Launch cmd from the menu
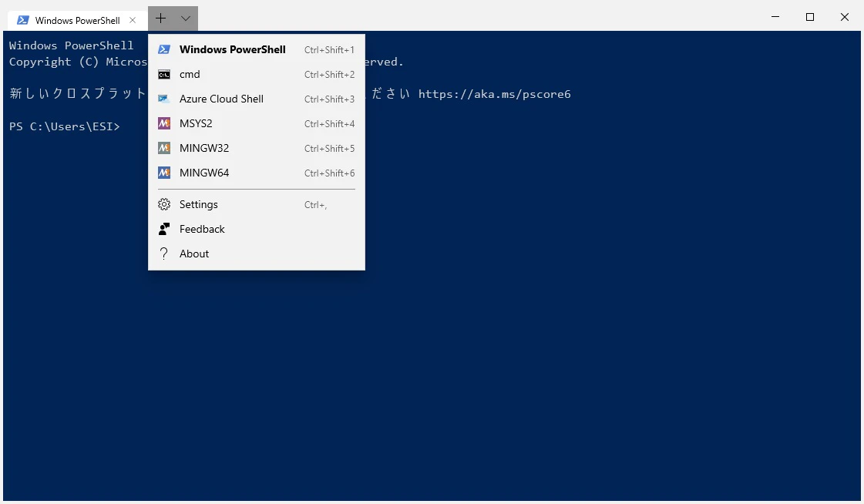864x504 pixels. (x=256, y=74)
